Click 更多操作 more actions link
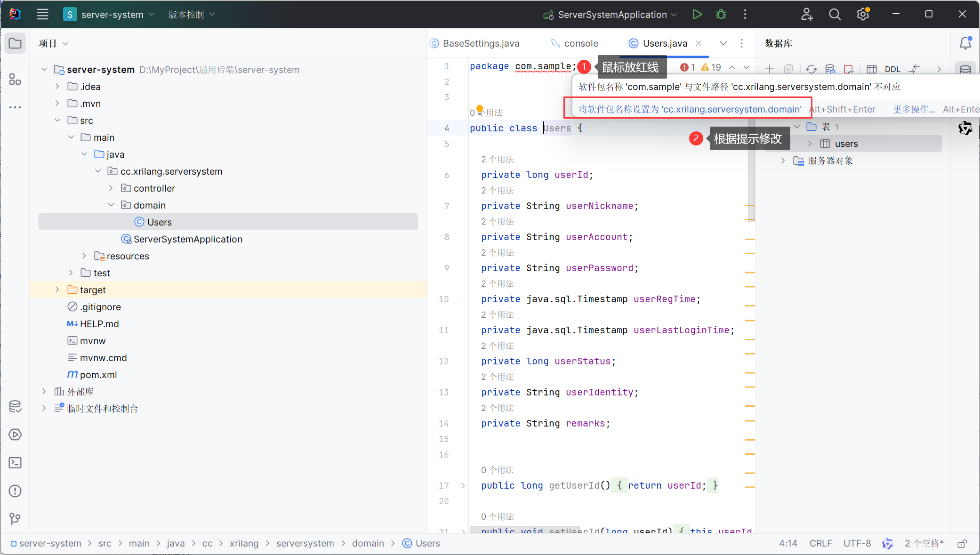This screenshot has height=555, width=980. (x=914, y=109)
